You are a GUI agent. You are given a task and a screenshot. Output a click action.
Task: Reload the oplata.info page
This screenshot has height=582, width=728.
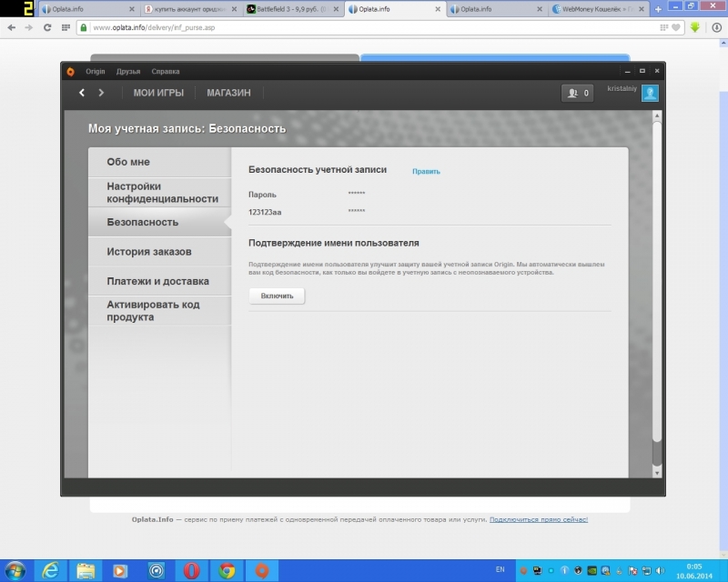(47, 28)
